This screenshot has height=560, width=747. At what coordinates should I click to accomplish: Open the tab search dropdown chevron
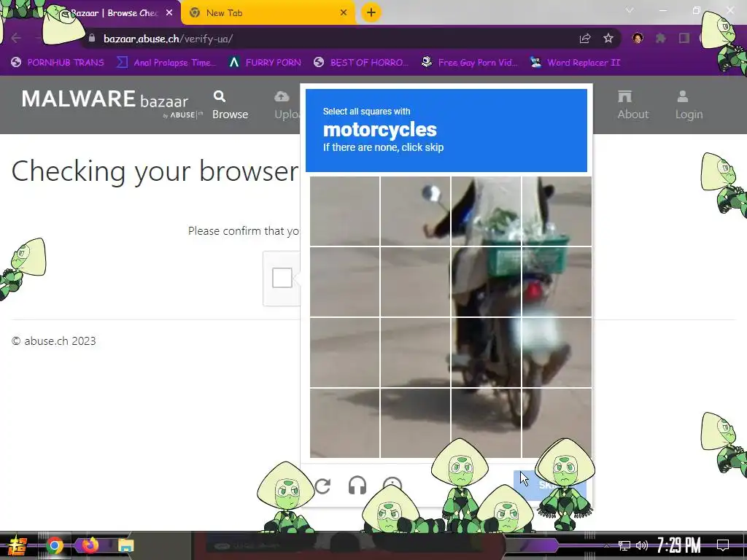[x=630, y=10]
